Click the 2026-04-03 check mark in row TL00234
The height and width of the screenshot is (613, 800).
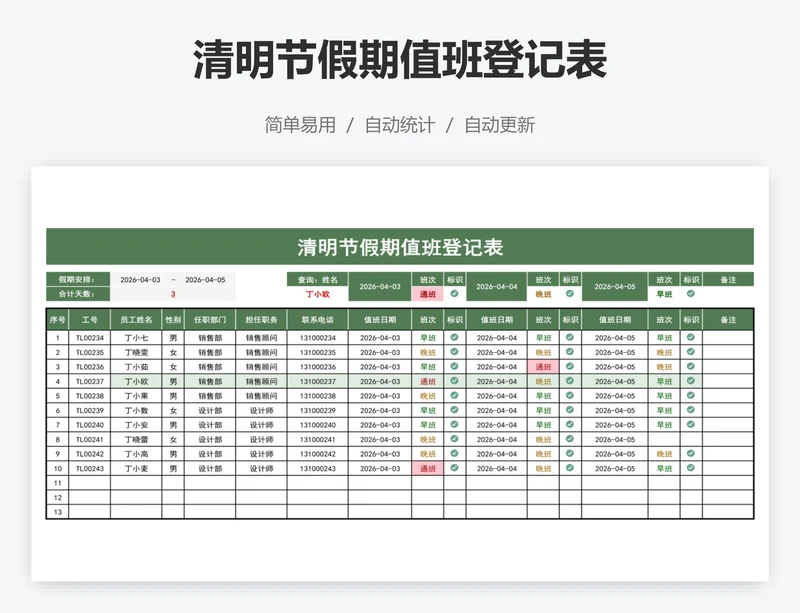coord(454,337)
